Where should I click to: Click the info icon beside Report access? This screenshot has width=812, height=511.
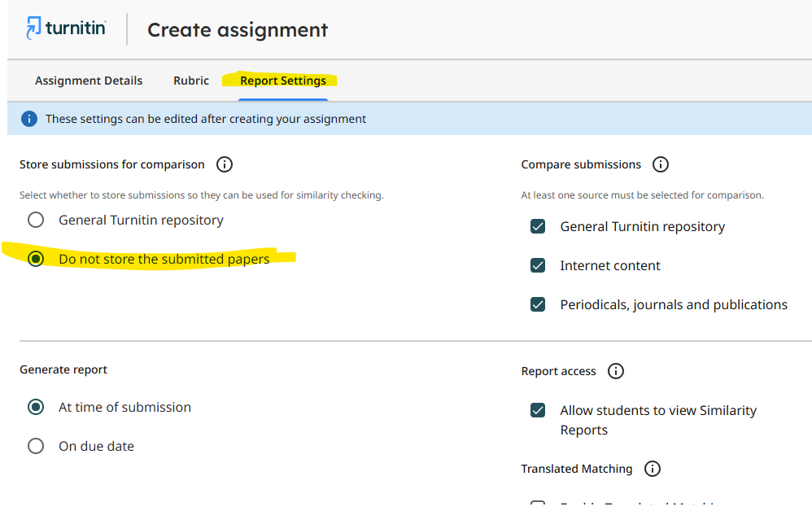pyautogui.click(x=616, y=371)
